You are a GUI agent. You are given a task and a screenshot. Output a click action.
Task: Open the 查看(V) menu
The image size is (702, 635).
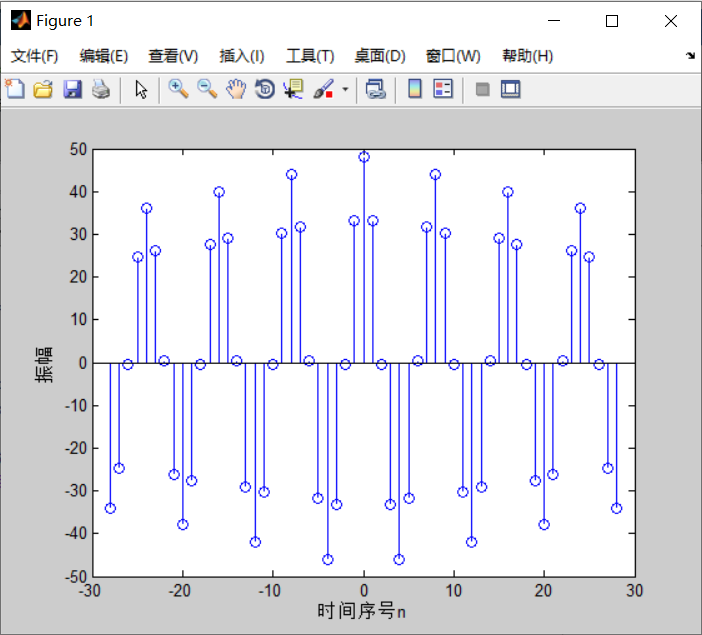coord(173,56)
